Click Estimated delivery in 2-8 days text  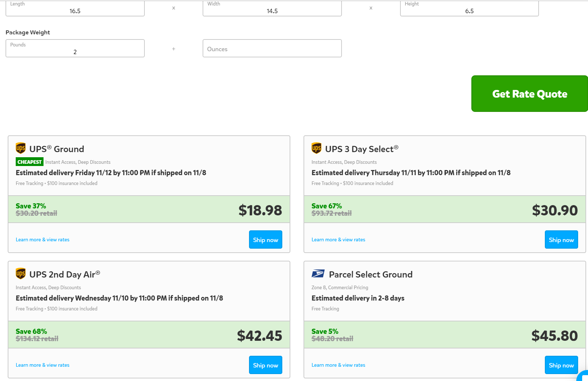(x=358, y=298)
